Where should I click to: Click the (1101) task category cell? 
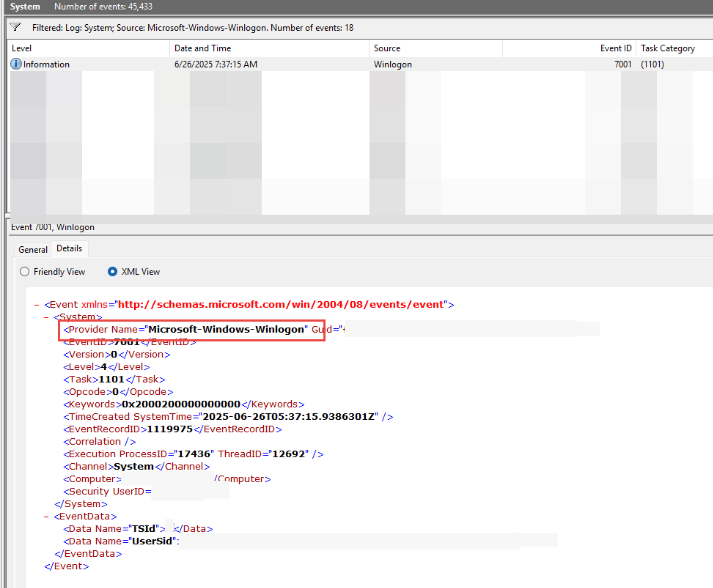pos(653,65)
